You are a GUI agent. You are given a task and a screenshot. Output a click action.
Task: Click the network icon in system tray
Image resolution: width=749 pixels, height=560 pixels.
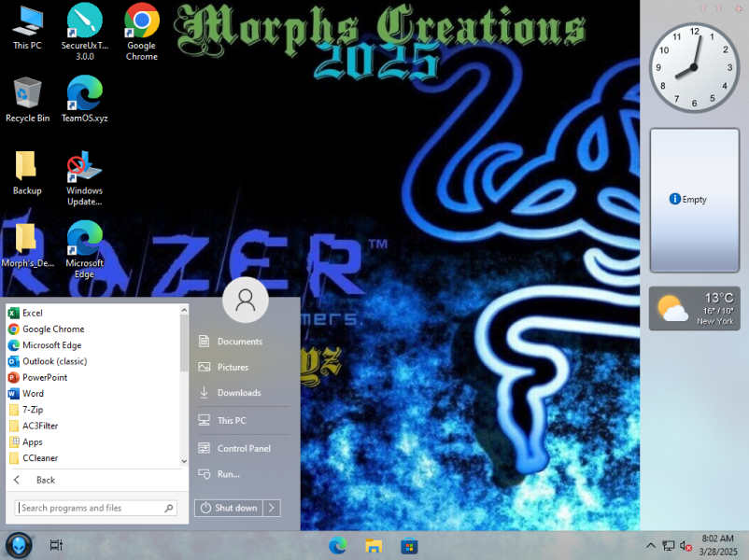click(x=669, y=546)
